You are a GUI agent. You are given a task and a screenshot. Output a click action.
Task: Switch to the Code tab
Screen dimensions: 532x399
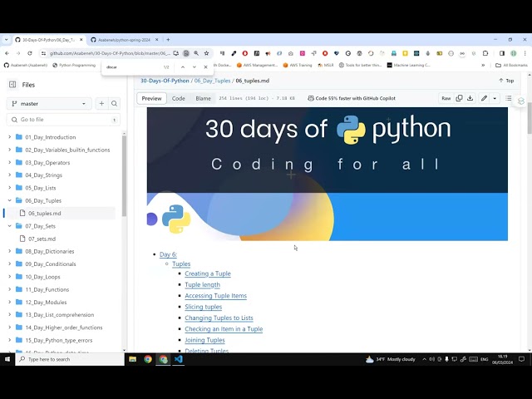coord(178,98)
